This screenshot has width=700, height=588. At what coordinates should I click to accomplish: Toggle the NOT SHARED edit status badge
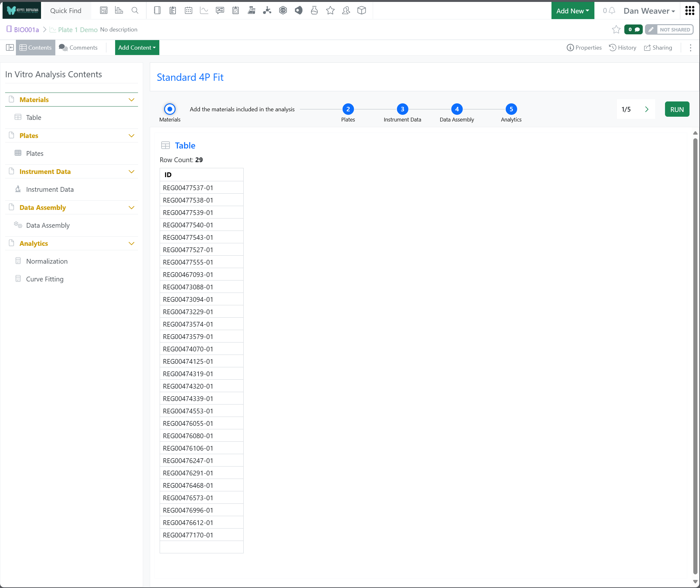(x=669, y=30)
